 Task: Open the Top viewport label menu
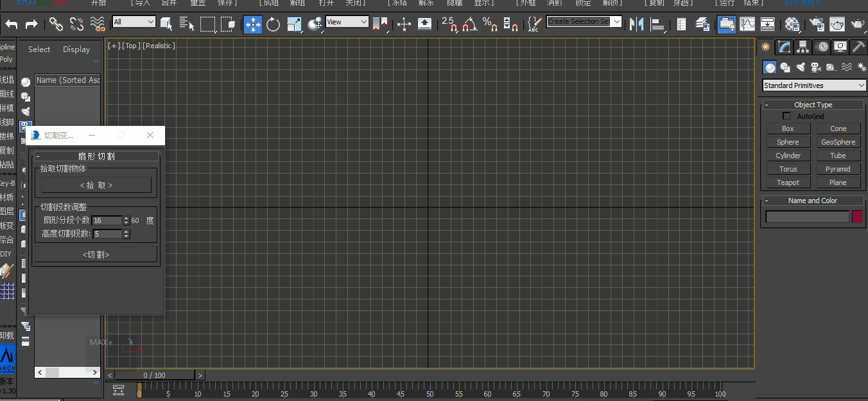131,46
